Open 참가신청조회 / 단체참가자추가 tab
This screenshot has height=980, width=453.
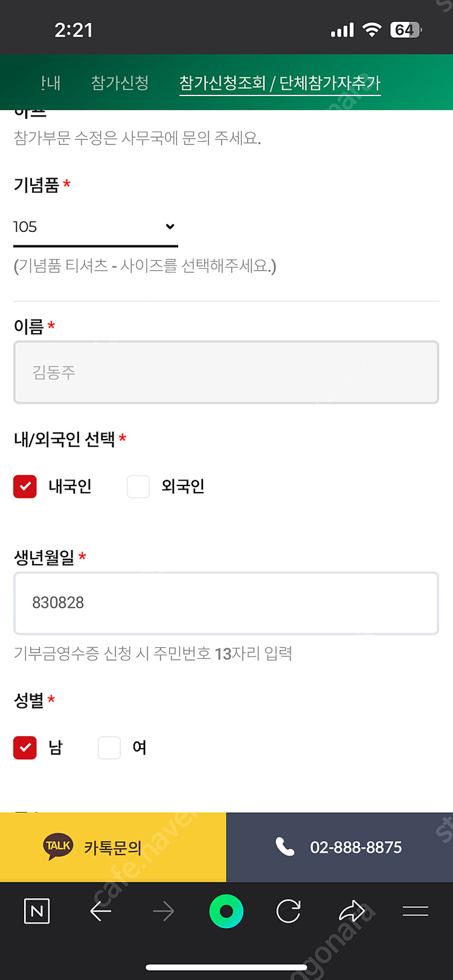(x=280, y=83)
